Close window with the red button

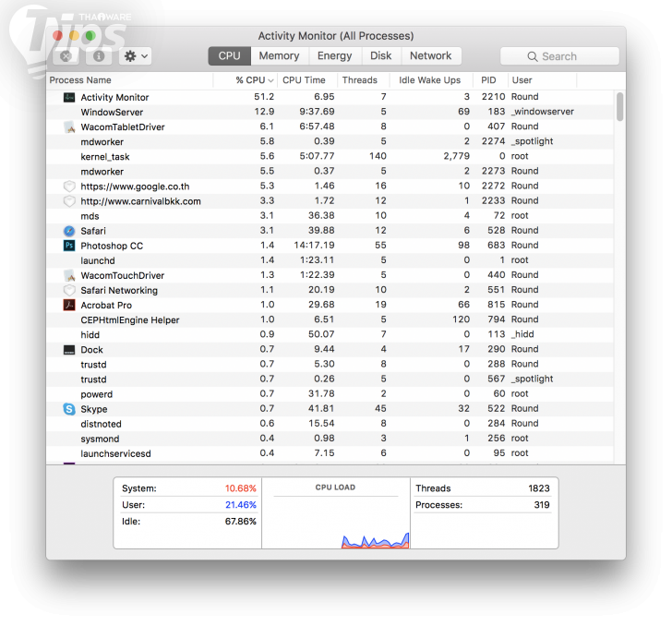tap(57, 36)
